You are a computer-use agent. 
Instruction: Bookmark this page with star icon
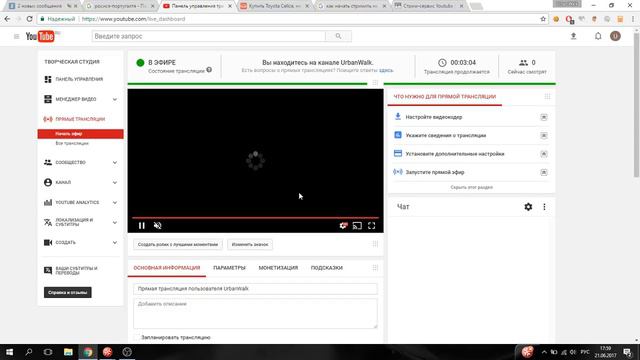tap(543, 19)
